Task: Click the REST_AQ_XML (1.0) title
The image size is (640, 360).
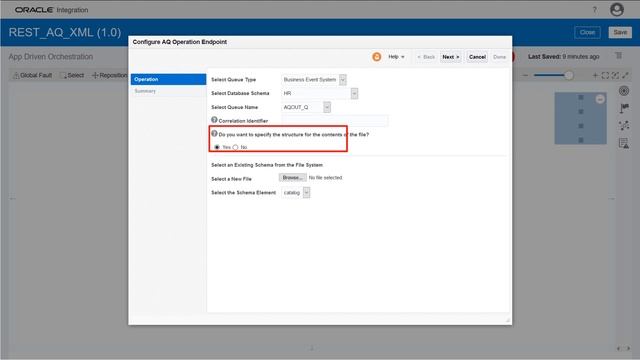Action: 65,32
